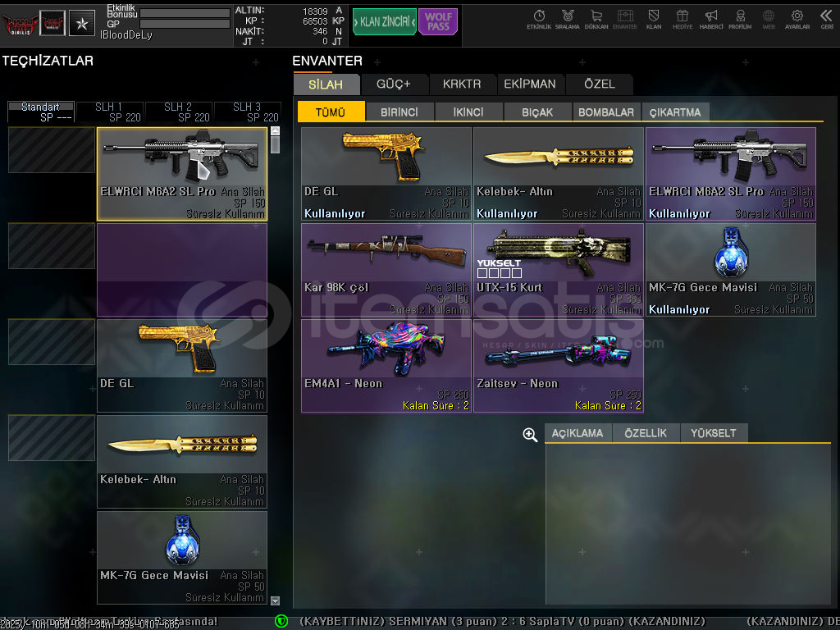The width and height of the screenshot is (840, 630).
Task: Select the UTX-15 Kurt weapon
Action: pos(558,269)
